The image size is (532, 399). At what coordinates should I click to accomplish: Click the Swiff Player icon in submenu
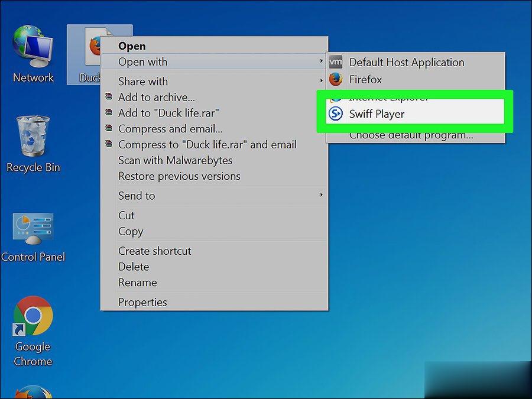(336, 113)
